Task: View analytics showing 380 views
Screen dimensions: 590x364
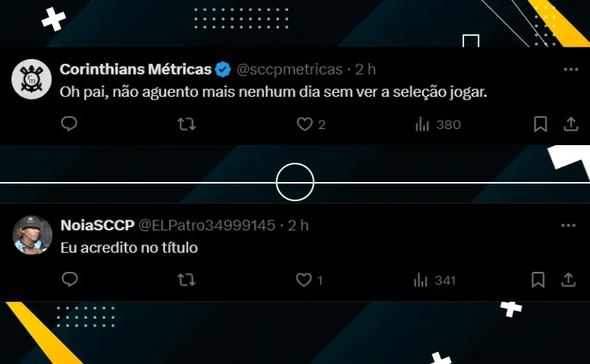Action: pos(438,124)
